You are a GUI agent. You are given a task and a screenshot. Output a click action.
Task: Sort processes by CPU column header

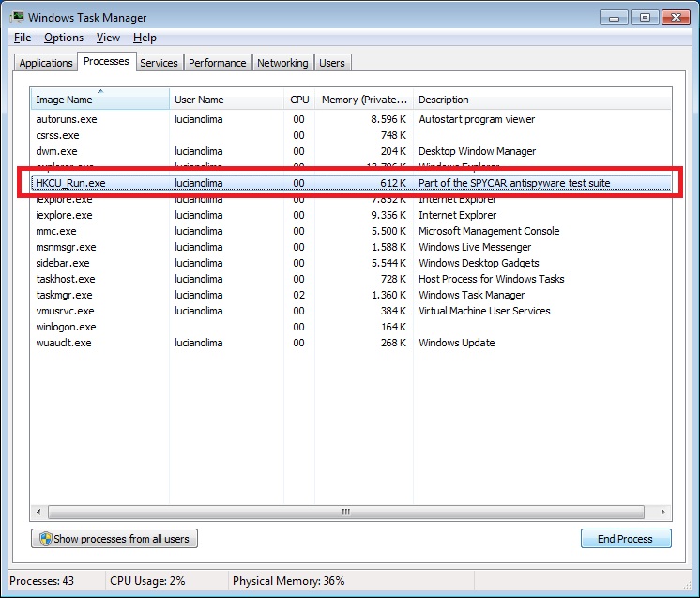point(299,100)
